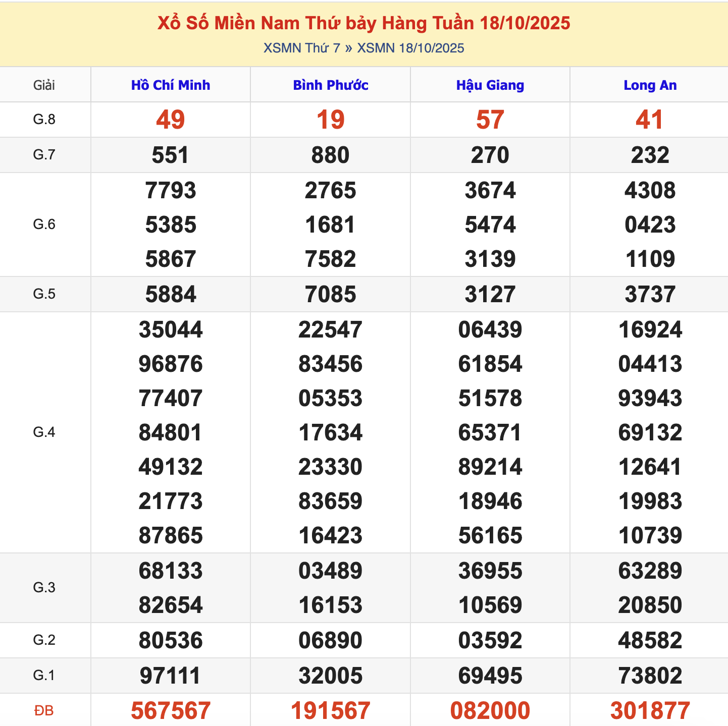Click the G.4 row label
The height and width of the screenshot is (726, 728).
pyautogui.click(x=44, y=432)
